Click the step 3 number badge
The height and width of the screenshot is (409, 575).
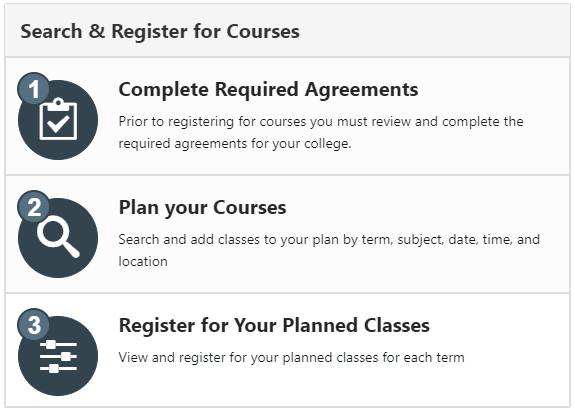coord(34,325)
